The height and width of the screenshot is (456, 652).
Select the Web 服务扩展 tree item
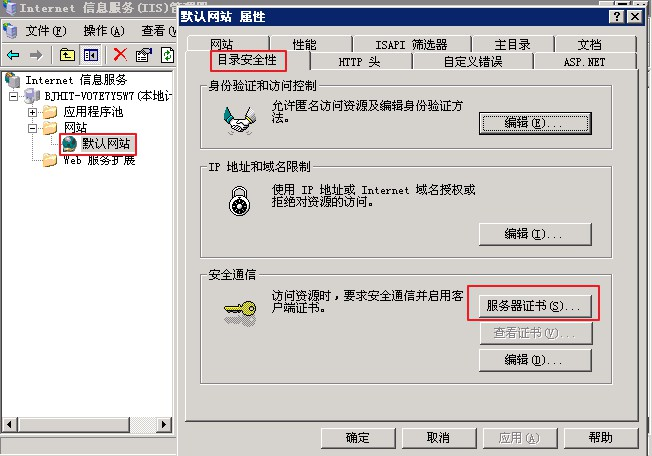pos(99,160)
